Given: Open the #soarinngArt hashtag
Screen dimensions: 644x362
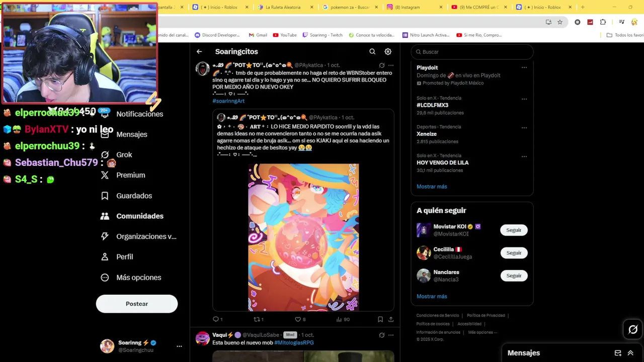Looking at the screenshot, I should pos(228,101).
